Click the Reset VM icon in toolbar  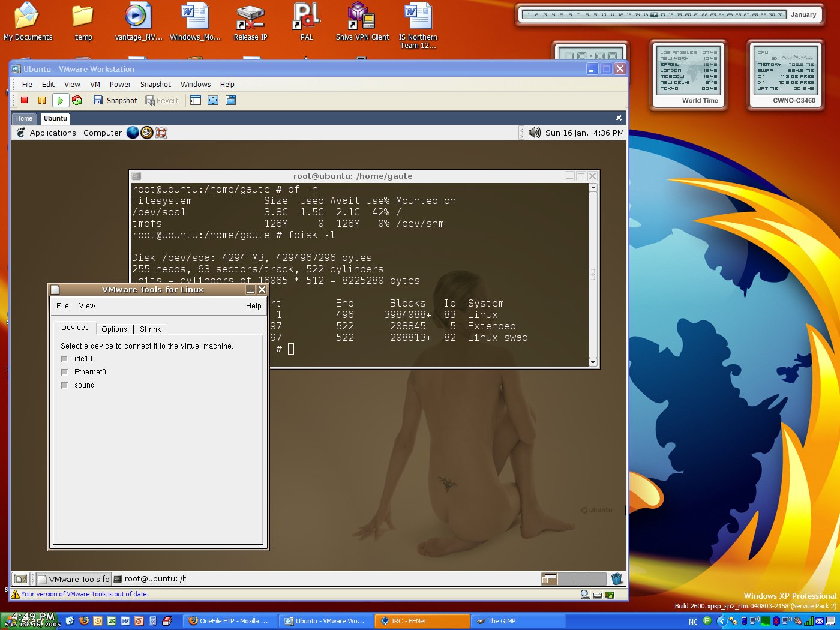(77, 100)
